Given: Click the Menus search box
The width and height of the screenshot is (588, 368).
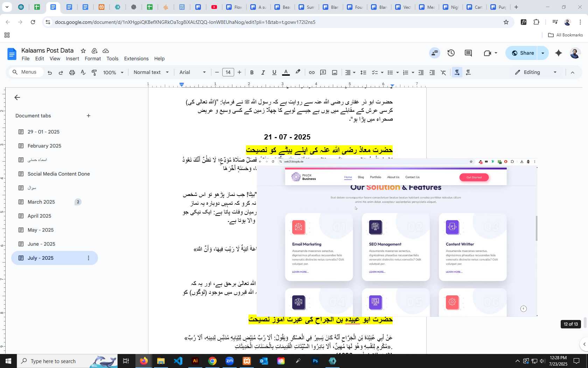Looking at the screenshot, I should coord(26,72).
